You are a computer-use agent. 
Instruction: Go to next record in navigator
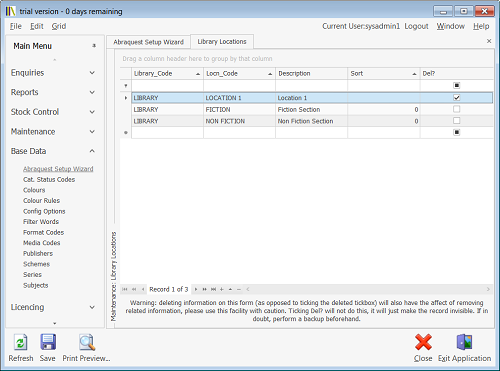pos(196,289)
